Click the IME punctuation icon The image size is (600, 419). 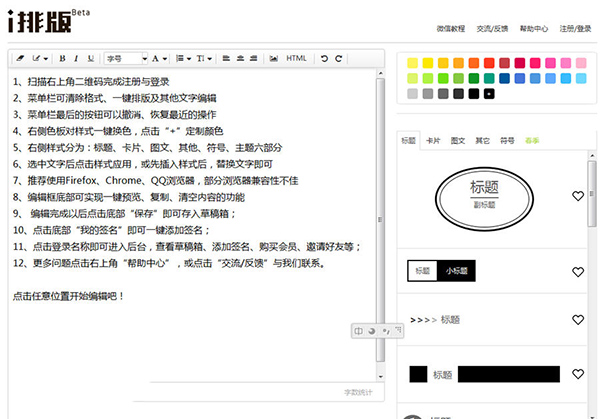[386, 331]
